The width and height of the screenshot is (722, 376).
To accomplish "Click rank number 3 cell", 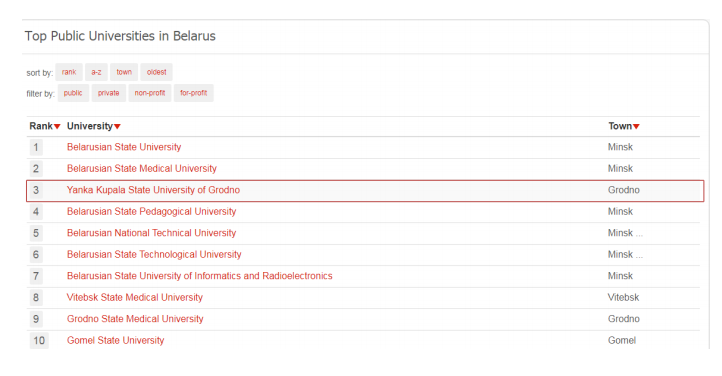I will pos(36,190).
